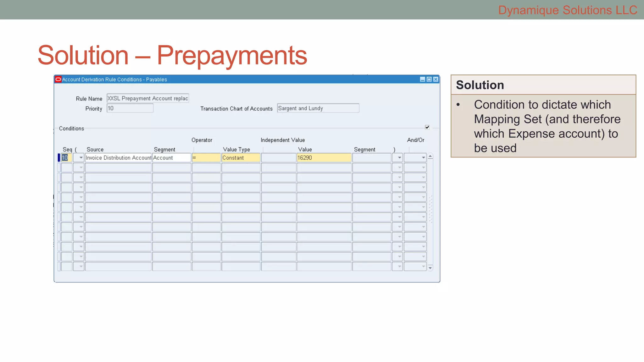Screen dimensions: 644x362
Task: Minimize the Account Derivation Rule Conditions window
Action: click(x=422, y=80)
